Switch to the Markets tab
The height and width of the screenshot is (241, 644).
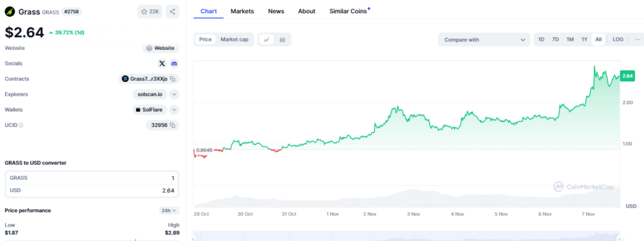[242, 11]
